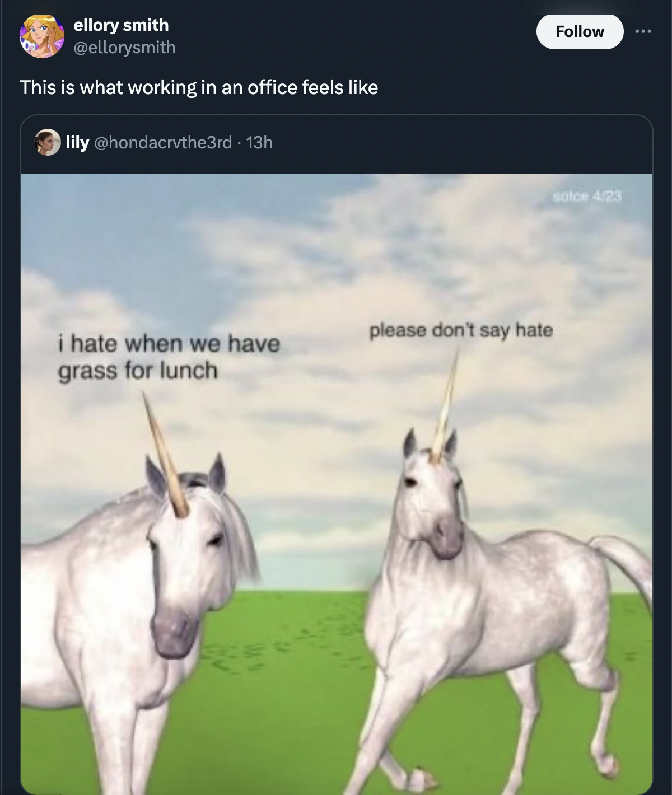Click the 'i hate when we have grass' caption
The image size is (672, 795).
click(168, 357)
